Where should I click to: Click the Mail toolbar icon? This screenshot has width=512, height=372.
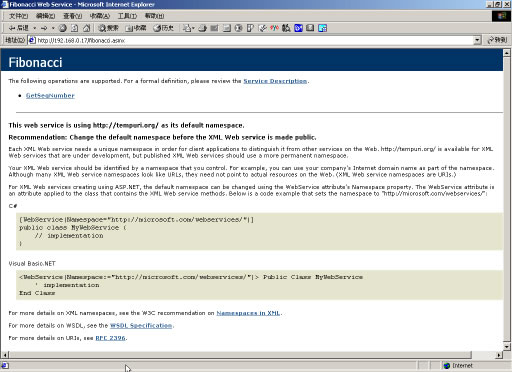coord(187,28)
